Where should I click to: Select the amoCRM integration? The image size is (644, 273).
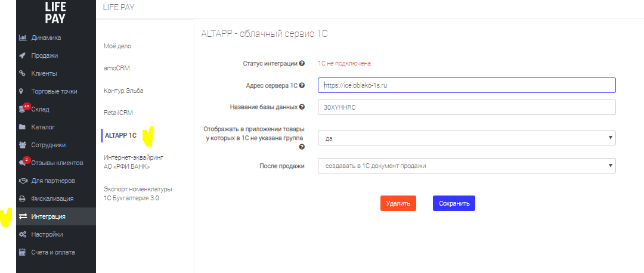tap(117, 68)
